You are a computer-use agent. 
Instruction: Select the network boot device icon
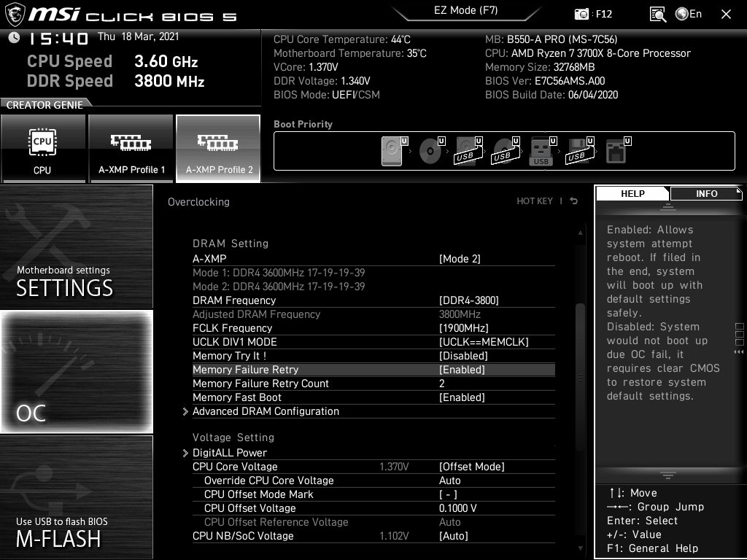(618, 151)
